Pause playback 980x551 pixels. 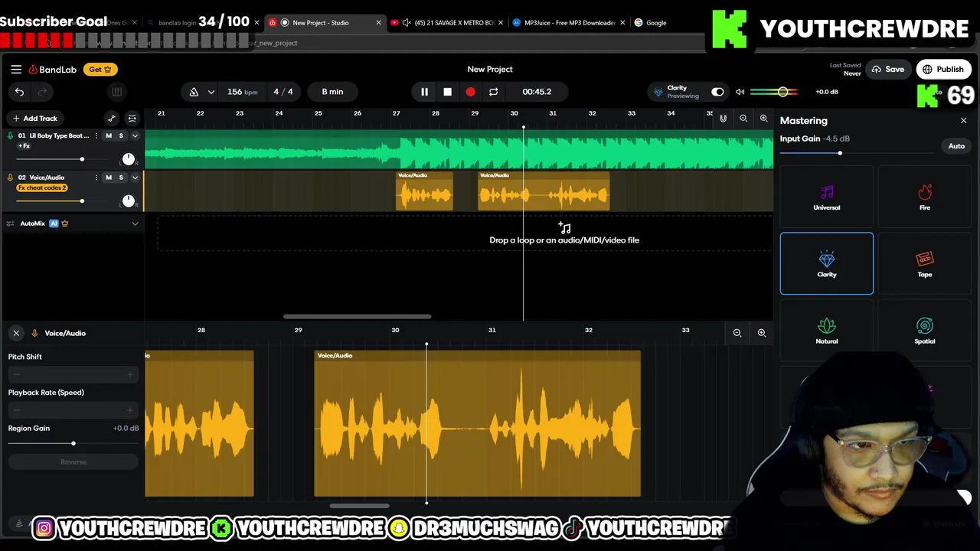(x=424, y=92)
